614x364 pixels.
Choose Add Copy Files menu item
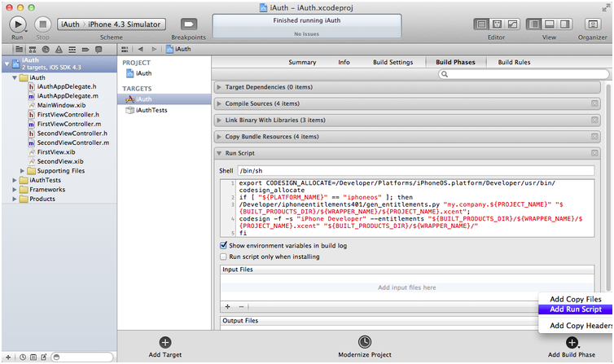click(575, 299)
